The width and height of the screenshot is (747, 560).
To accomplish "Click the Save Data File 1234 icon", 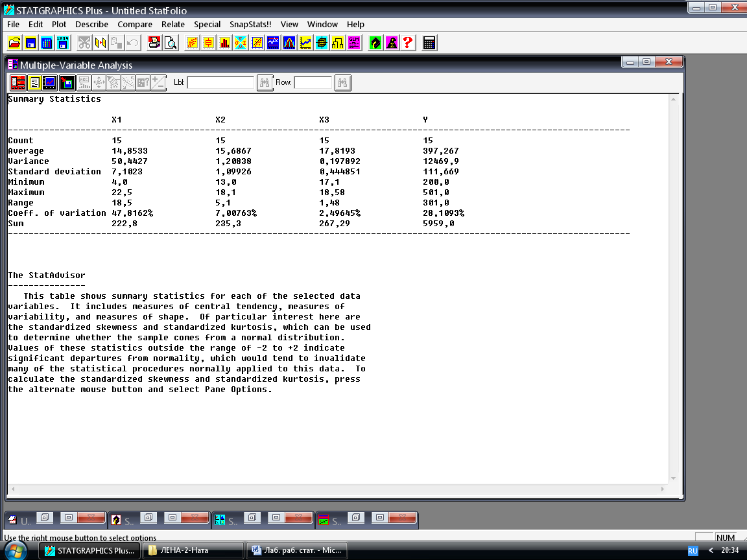I will [63, 43].
